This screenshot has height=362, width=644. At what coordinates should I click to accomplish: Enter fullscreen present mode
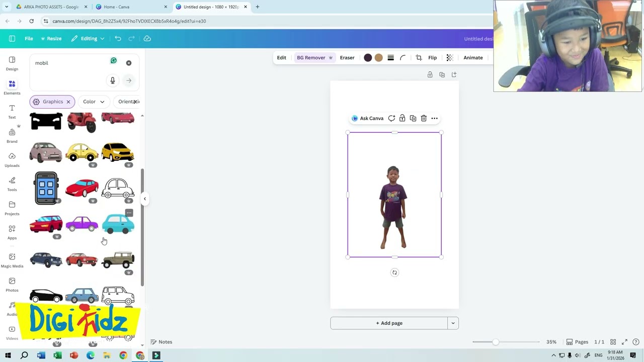[x=624, y=342]
